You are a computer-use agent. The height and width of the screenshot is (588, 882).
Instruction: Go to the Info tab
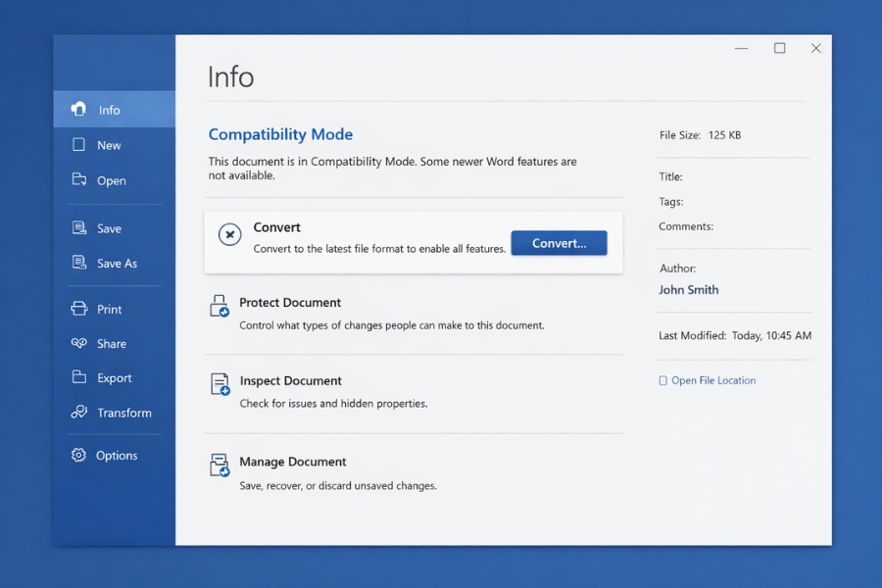tap(109, 110)
